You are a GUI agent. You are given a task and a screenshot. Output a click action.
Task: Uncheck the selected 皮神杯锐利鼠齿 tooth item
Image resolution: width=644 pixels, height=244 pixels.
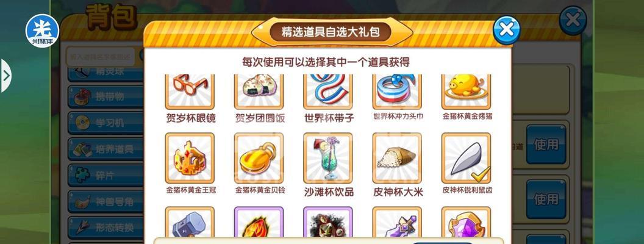(466, 158)
